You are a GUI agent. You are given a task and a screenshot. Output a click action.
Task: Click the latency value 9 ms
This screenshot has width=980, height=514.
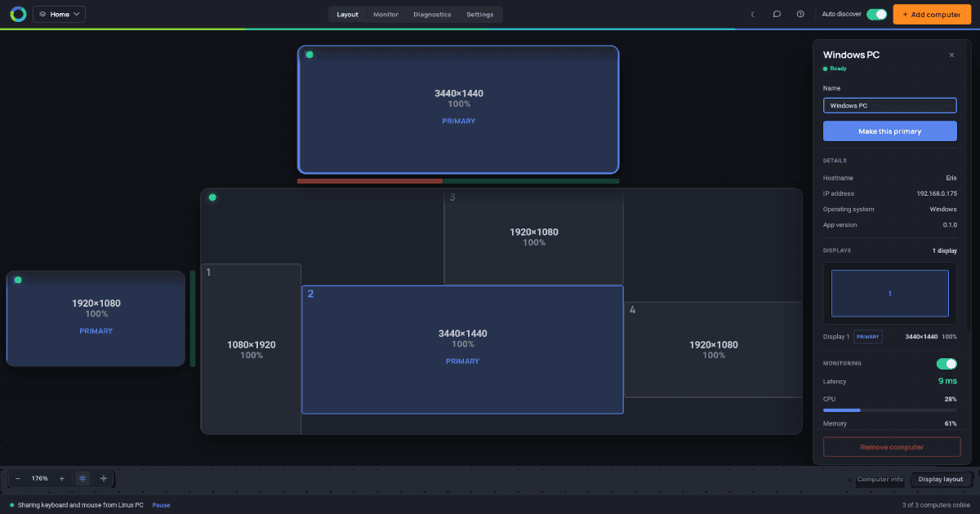[x=947, y=381]
